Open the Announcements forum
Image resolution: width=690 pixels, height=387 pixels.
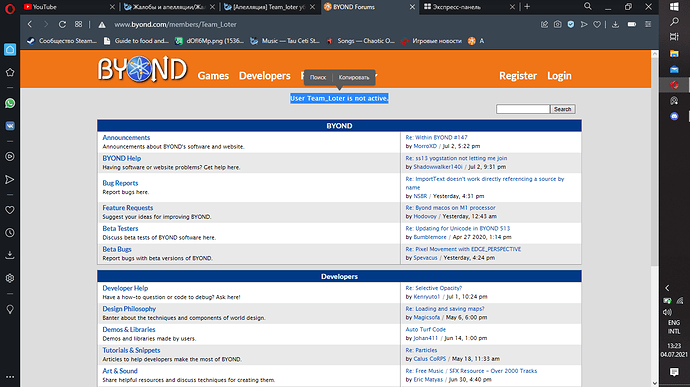click(126, 138)
